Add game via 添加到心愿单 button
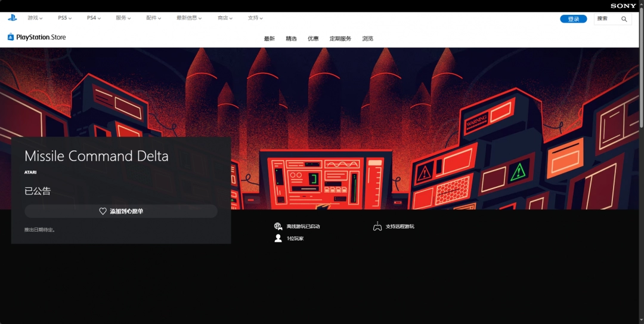This screenshot has width=644, height=324. [121, 211]
